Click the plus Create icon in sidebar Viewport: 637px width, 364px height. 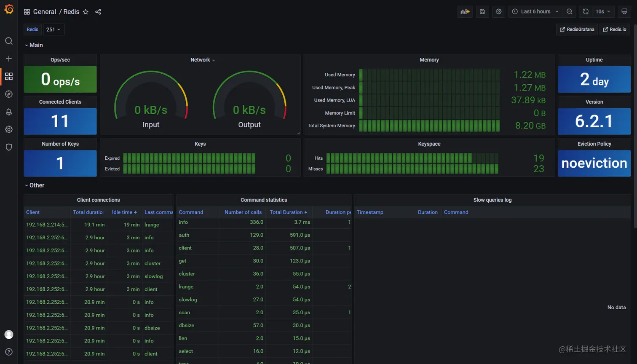point(9,59)
